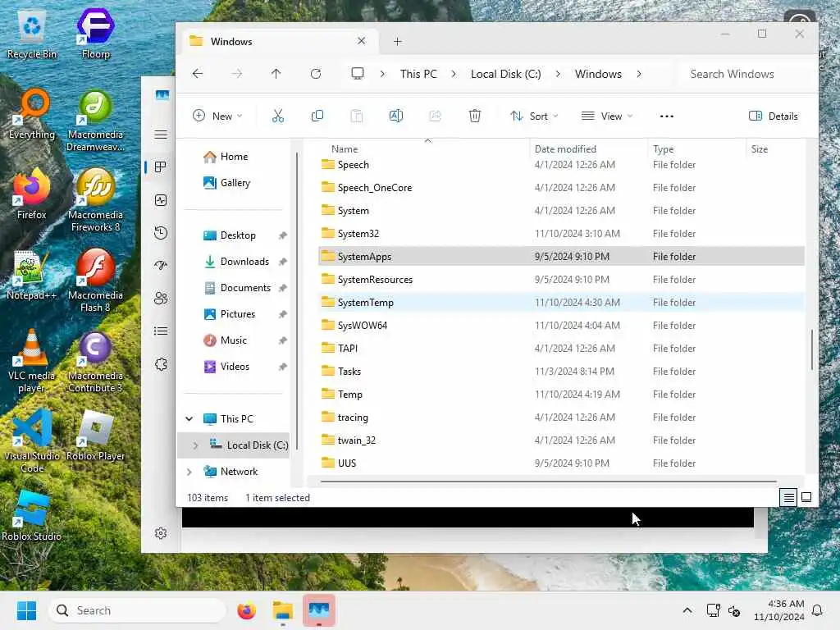The height and width of the screenshot is (630, 840).
Task: Open the Notepad++ desktop shortcut
Action: click(32, 276)
